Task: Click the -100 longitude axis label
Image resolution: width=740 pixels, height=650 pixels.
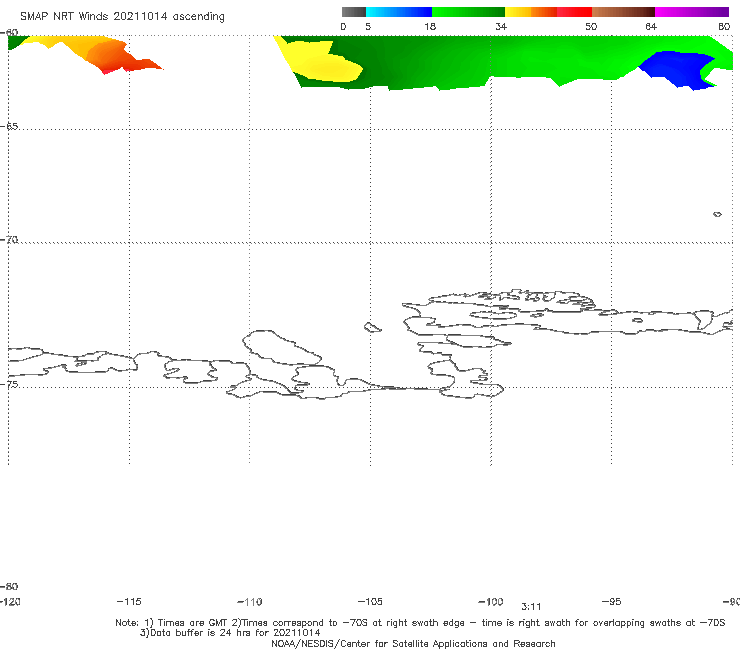Action: (491, 601)
